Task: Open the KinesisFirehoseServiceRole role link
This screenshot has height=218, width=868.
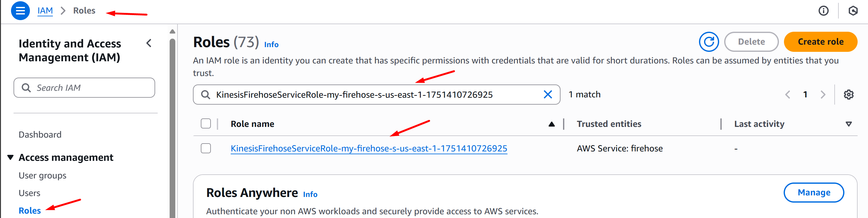Action: [369, 148]
